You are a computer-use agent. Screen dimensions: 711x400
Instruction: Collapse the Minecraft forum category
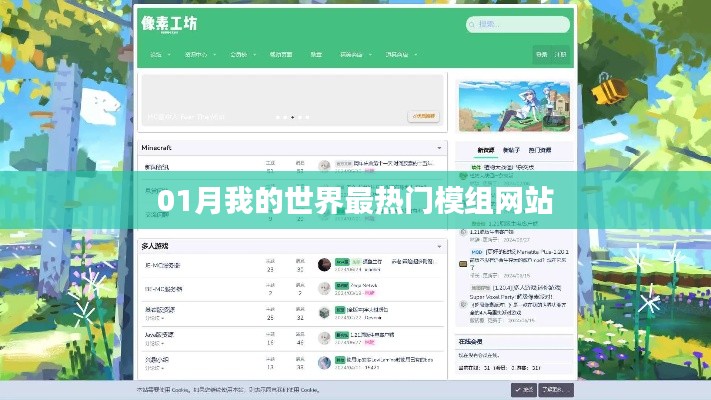[x=439, y=147]
